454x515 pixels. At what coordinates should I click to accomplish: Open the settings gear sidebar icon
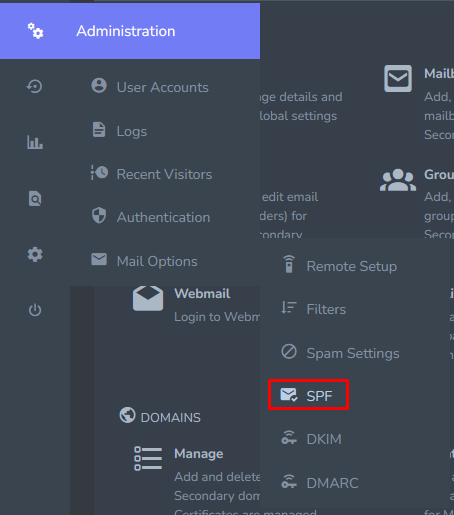35,255
